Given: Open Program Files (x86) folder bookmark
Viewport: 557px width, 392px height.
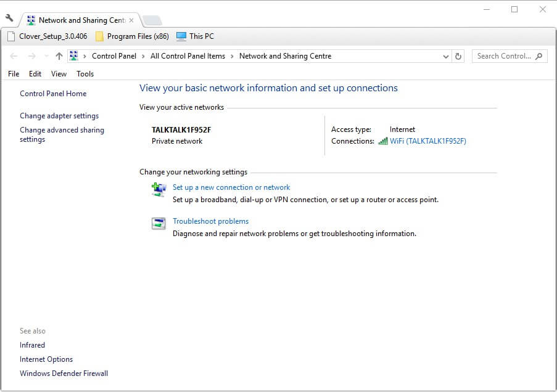Looking at the screenshot, I should point(131,36).
